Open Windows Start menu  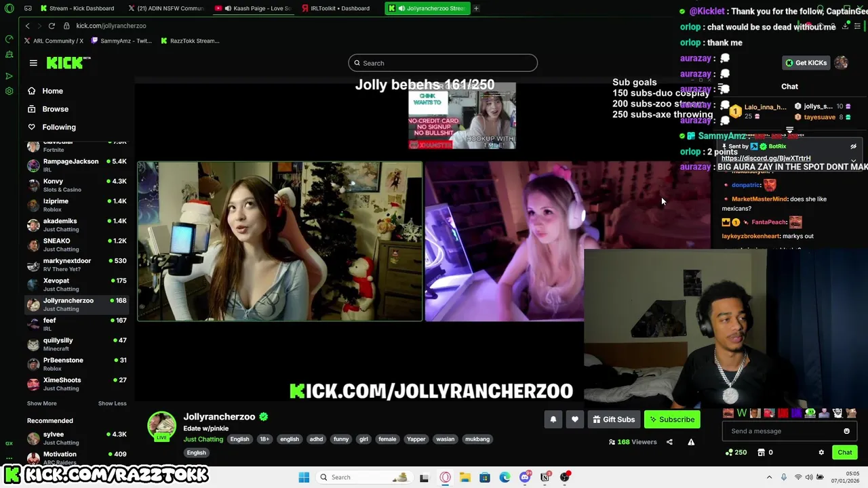304,477
